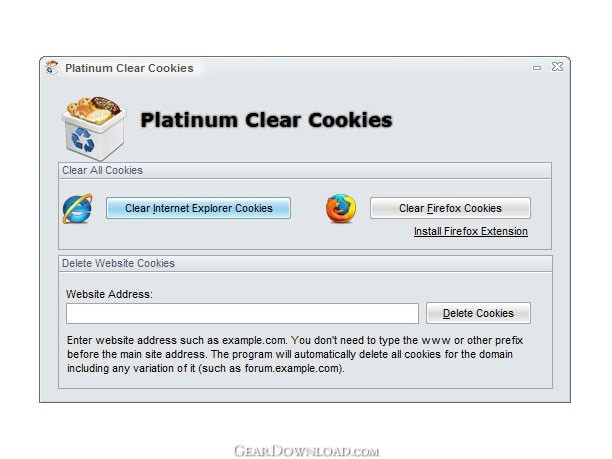This screenshot has width=612, height=459.
Task: Click the cookies piled atop the bin logo
Action: click(x=94, y=109)
